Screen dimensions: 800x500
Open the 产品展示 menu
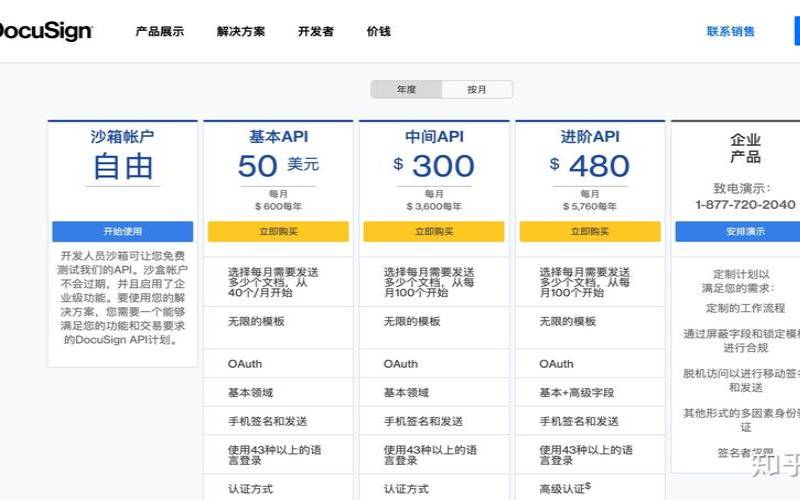coord(160,32)
